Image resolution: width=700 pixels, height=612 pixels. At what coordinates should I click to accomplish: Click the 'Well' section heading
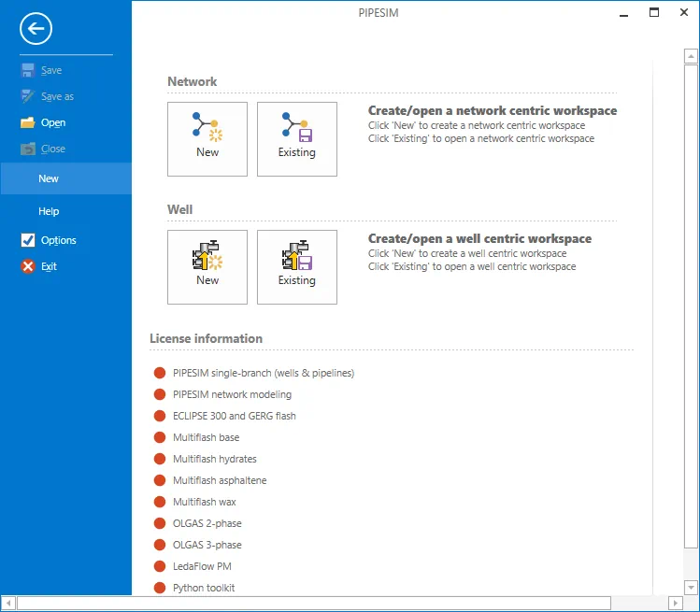180,209
